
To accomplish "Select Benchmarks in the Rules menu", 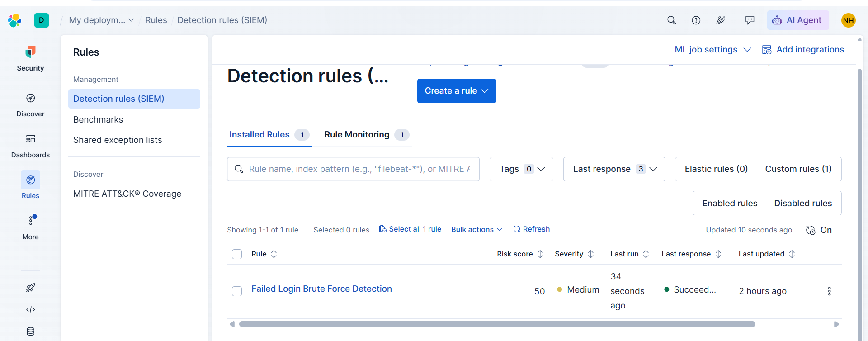I will (98, 119).
